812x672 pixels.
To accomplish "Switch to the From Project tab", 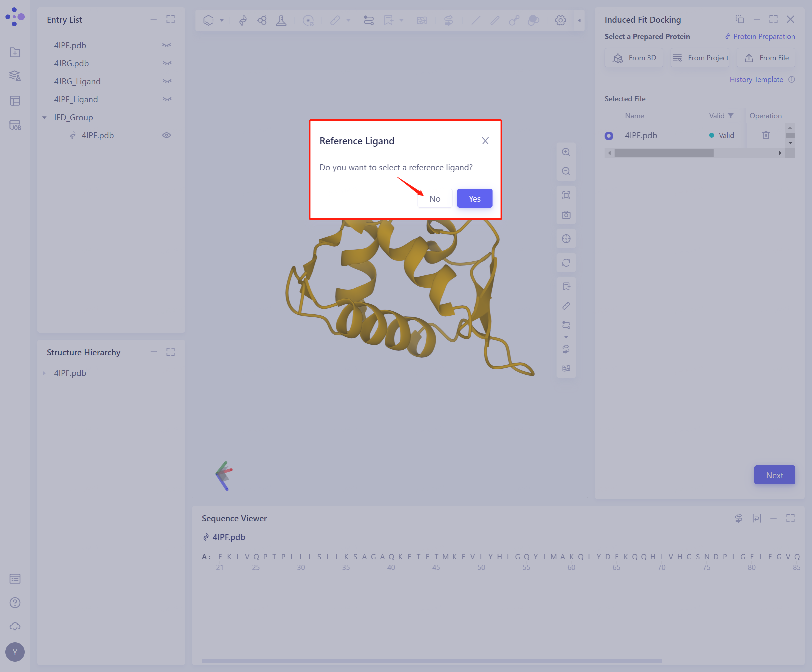I will [700, 57].
